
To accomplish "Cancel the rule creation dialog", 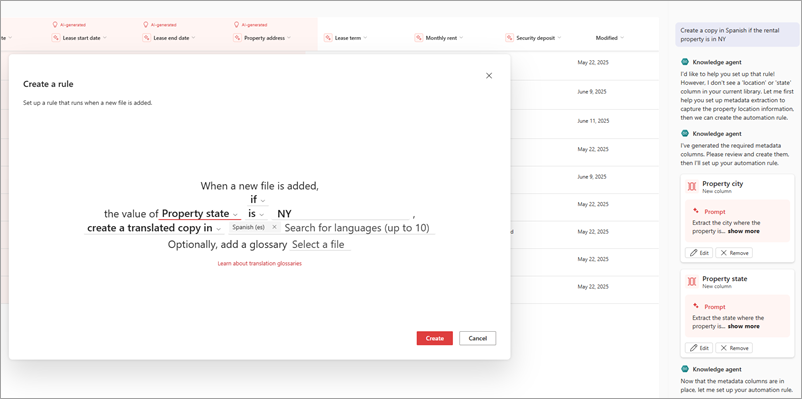I will pos(477,338).
